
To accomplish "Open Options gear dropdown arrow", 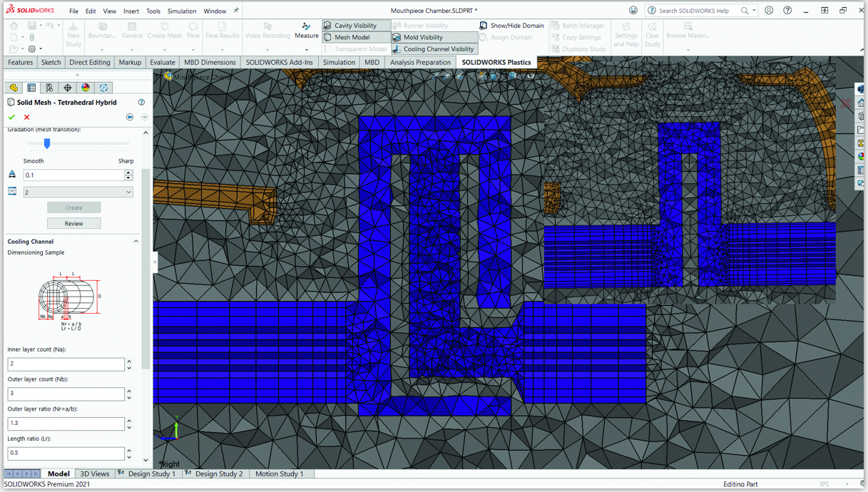I will point(41,49).
